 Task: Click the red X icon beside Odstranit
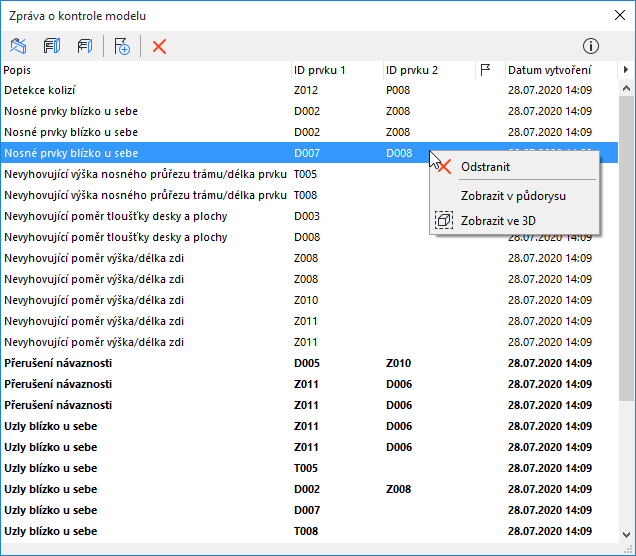[445, 167]
